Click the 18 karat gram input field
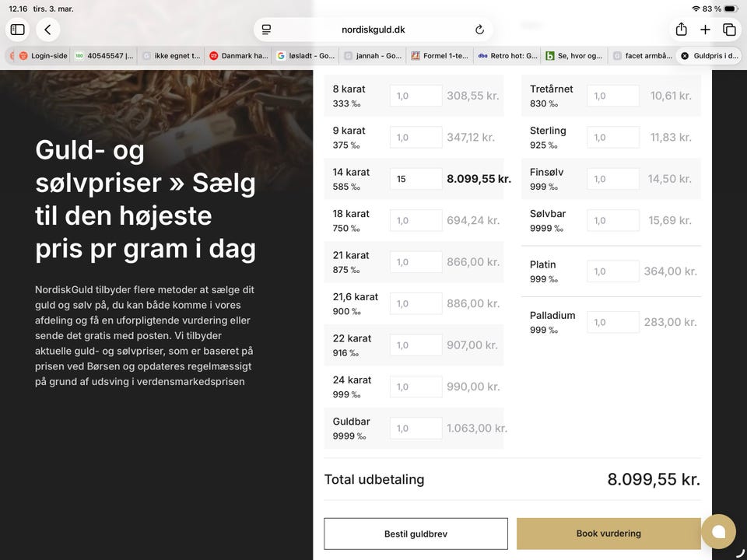This screenshot has height=560, width=747. pos(416,220)
